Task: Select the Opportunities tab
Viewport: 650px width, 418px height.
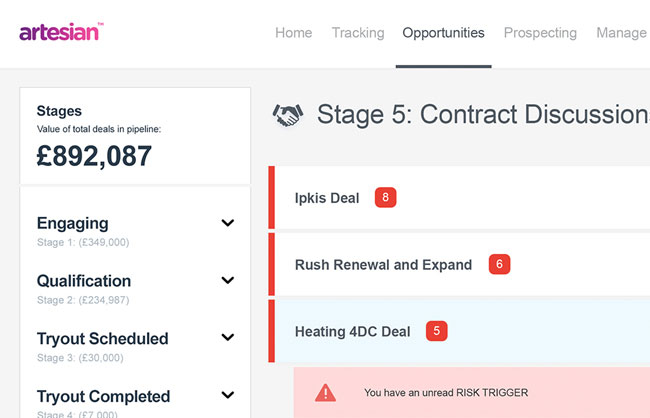Action: pos(443,33)
